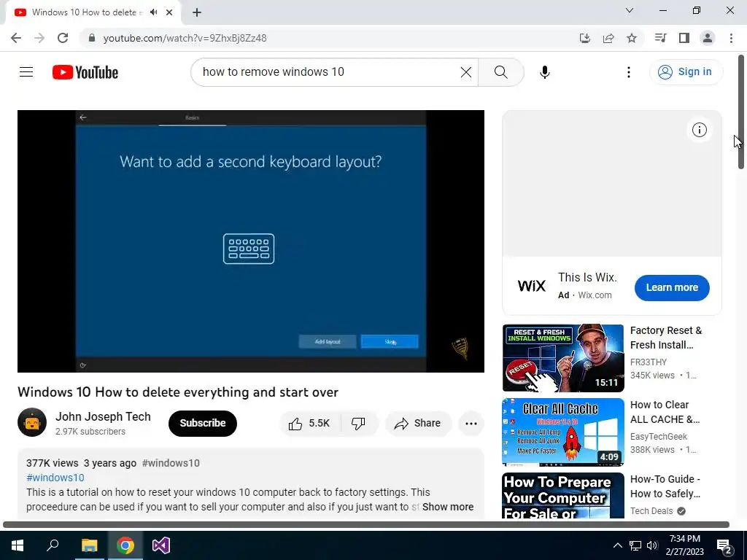Open more actions ellipsis under video
The width and height of the screenshot is (747, 560).
471,424
